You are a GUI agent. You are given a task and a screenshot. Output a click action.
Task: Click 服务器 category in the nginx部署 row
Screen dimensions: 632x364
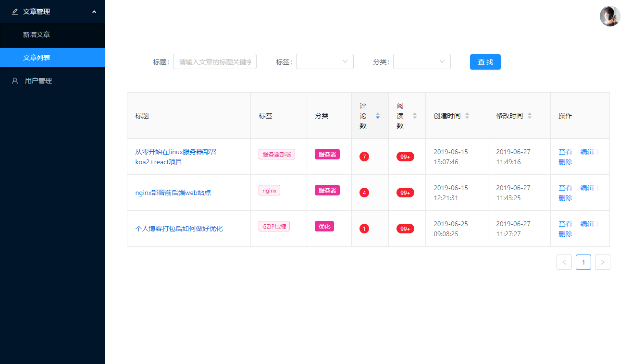coord(327,190)
